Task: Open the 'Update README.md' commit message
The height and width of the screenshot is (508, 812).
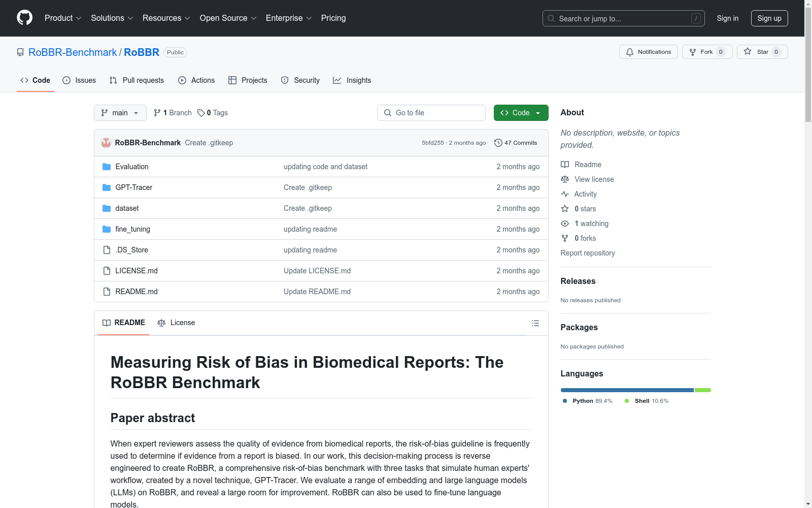Action: click(317, 292)
